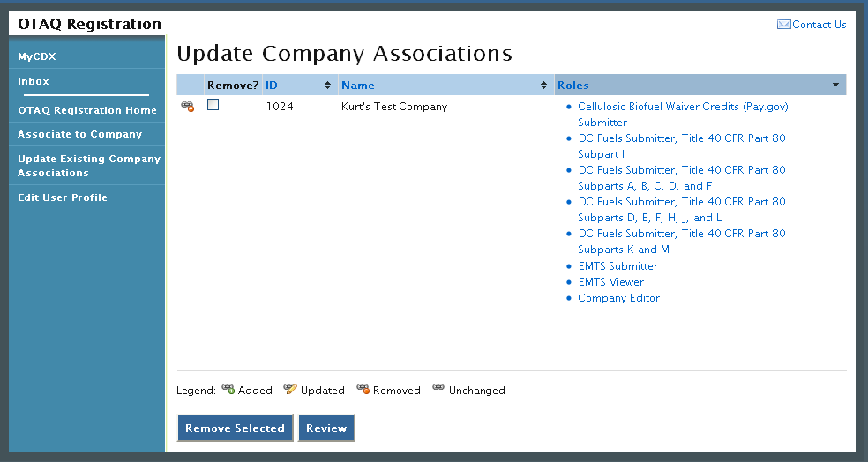Open OTAQ Registration Home

coord(86,110)
